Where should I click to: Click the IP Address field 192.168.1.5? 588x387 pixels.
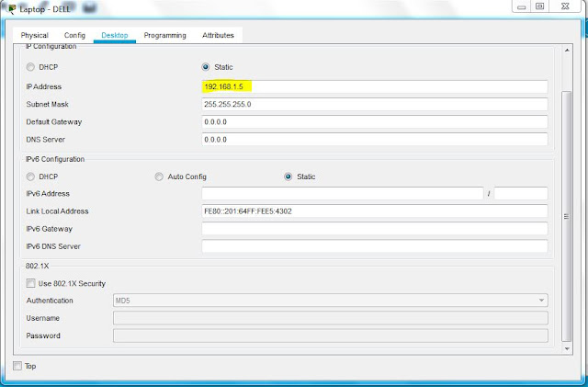pos(375,86)
